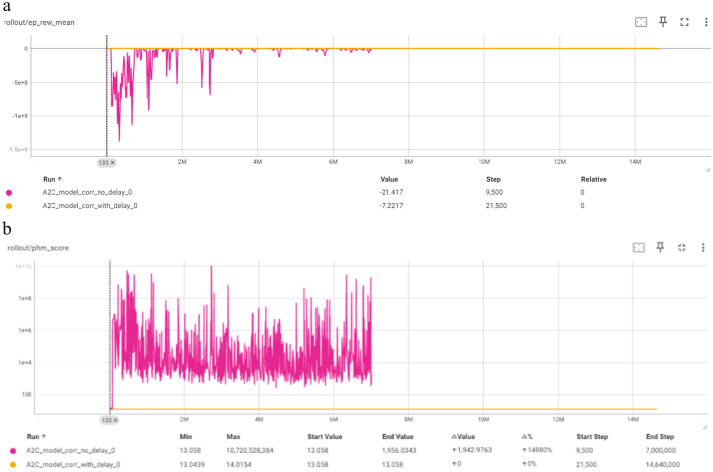The width and height of the screenshot is (713, 472).
Task: Select A2C_model_corr_with_delay_0 run in top table
Action: coord(90,206)
